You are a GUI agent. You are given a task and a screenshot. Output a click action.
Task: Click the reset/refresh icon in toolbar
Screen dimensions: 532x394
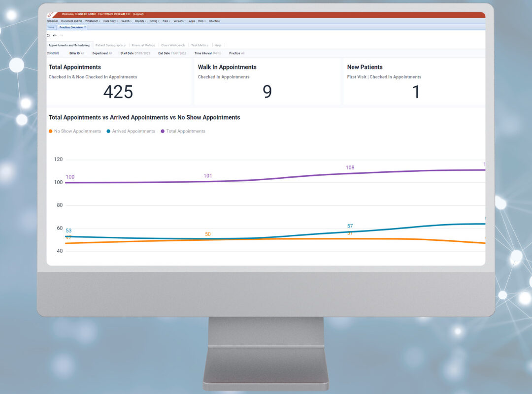48,35
